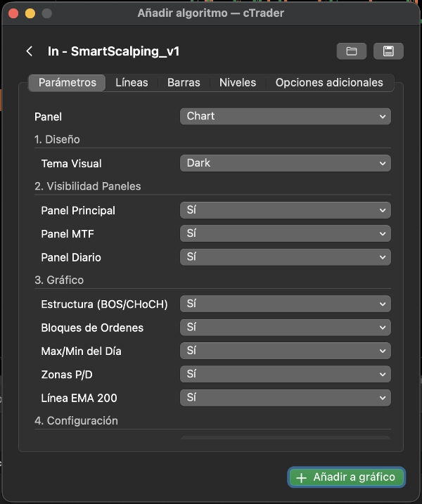Click the yellow minimize window button
Image resolution: width=422 pixels, height=504 pixels.
[x=30, y=13]
